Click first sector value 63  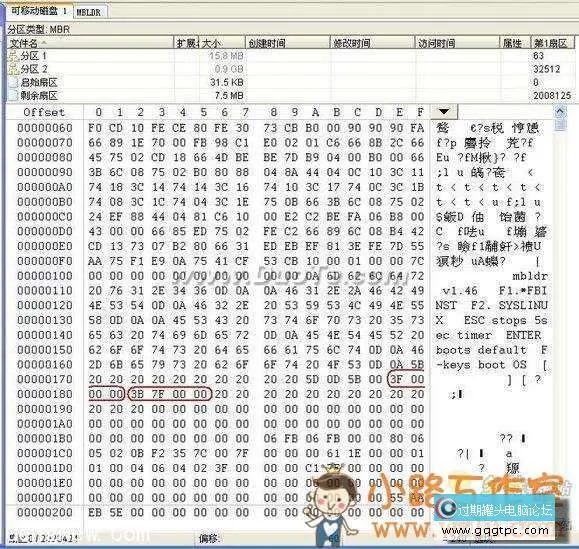(x=538, y=56)
